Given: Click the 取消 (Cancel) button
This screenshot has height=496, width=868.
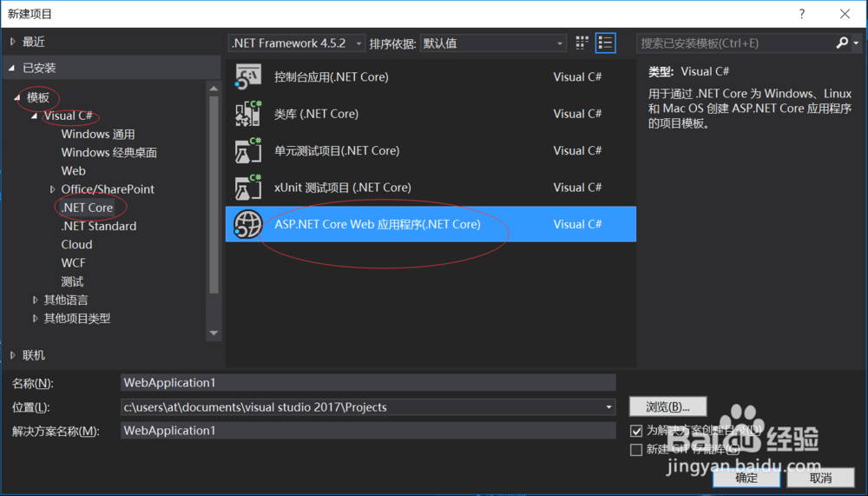Looking at the screenshot, I should click(x=820, y=478).
